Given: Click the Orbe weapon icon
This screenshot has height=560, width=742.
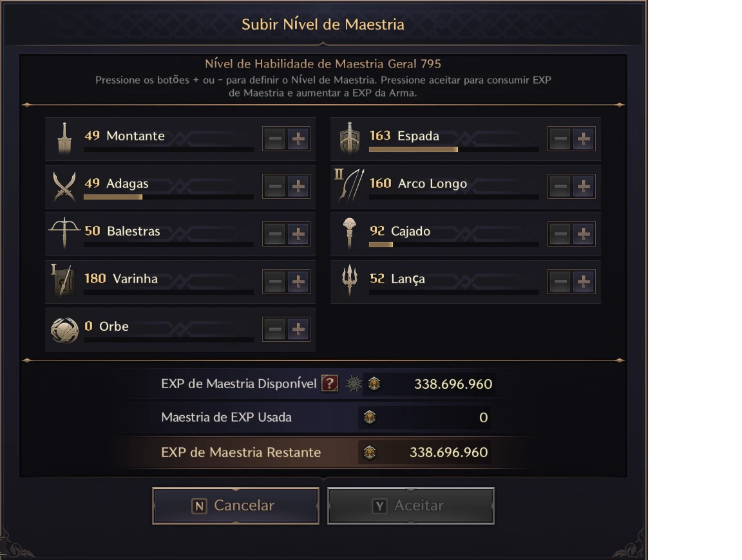Looking at the screenshot, I should tap(64, 330).
